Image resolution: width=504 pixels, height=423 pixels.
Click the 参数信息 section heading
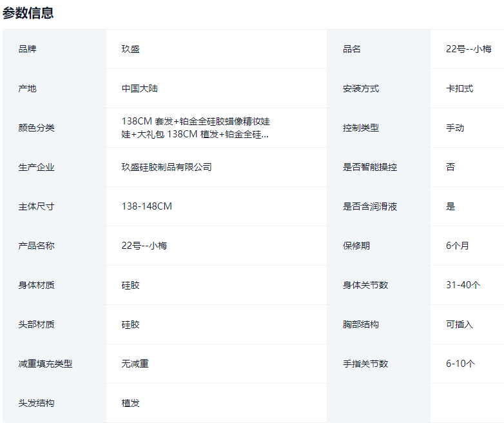pos(28,13)
